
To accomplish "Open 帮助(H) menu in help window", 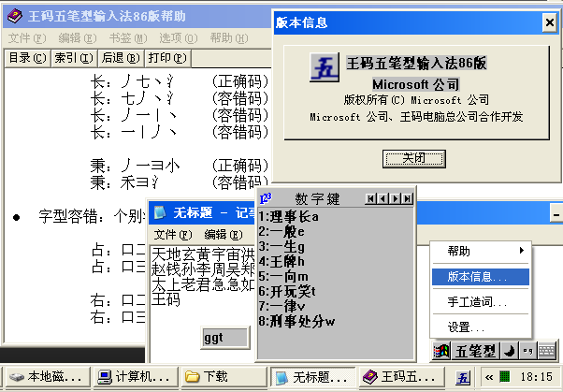I will coord(229,38).
